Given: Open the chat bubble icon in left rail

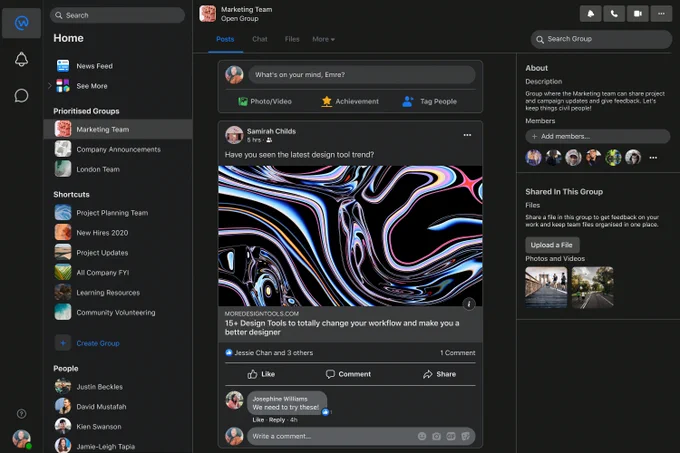Looking at the screenshot, I should pyautogui.click(x=21, y=95).
